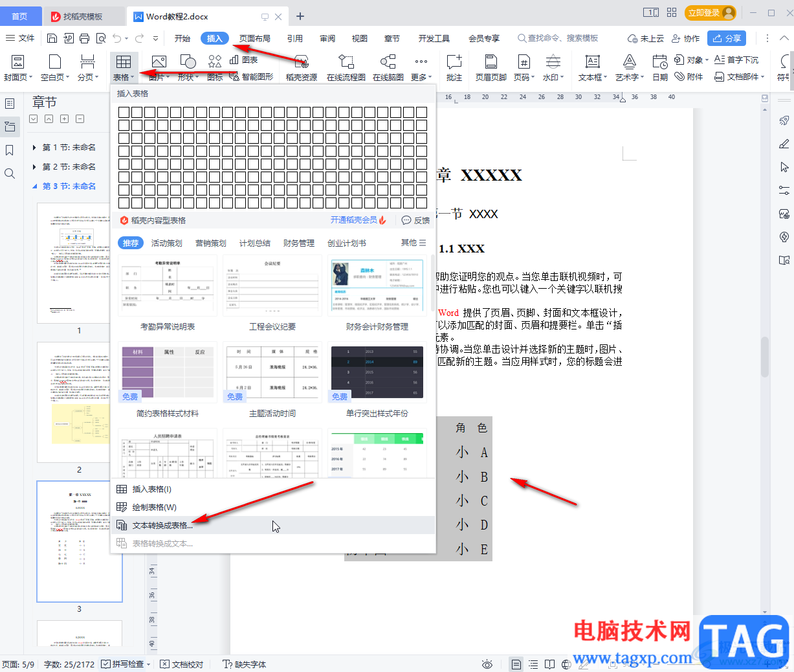Click the 图标 icons library button
The image size is (794, 672).
click(215, 67)
